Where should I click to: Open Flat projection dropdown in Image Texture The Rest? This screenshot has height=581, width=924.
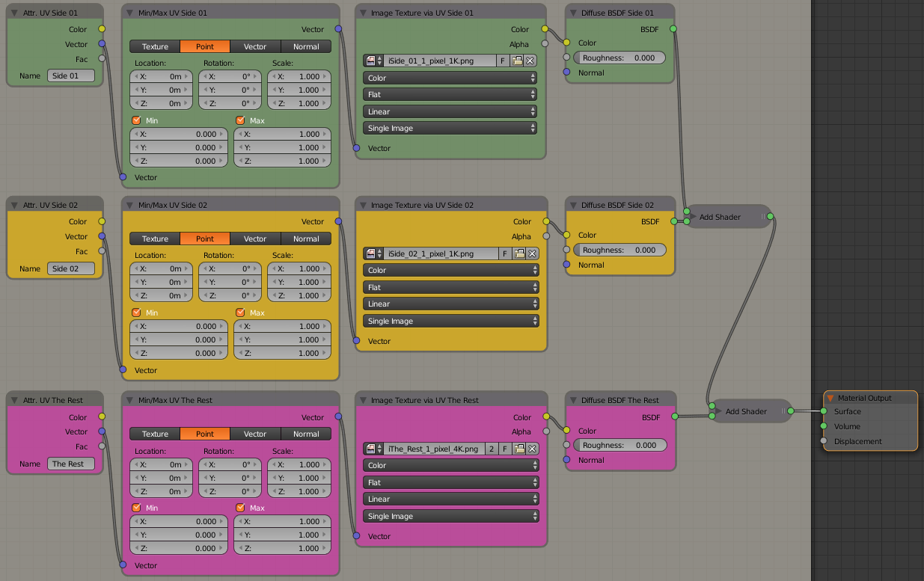[x=450, y=482]
